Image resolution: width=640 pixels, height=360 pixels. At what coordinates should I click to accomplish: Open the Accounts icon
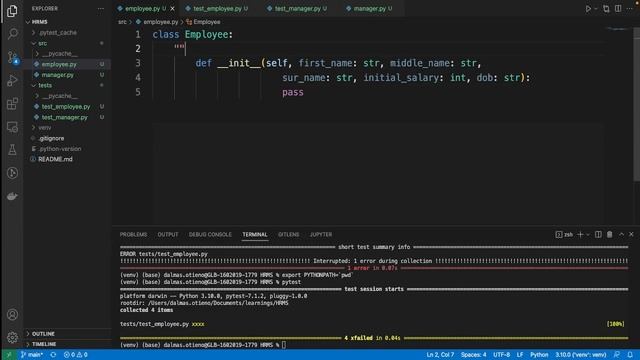[x=12, y=315]
